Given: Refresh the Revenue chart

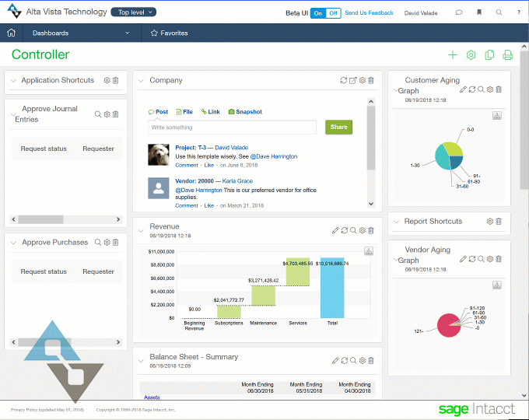Looking at the screenshot, I should pyautogui.click(x=344, y=230).
